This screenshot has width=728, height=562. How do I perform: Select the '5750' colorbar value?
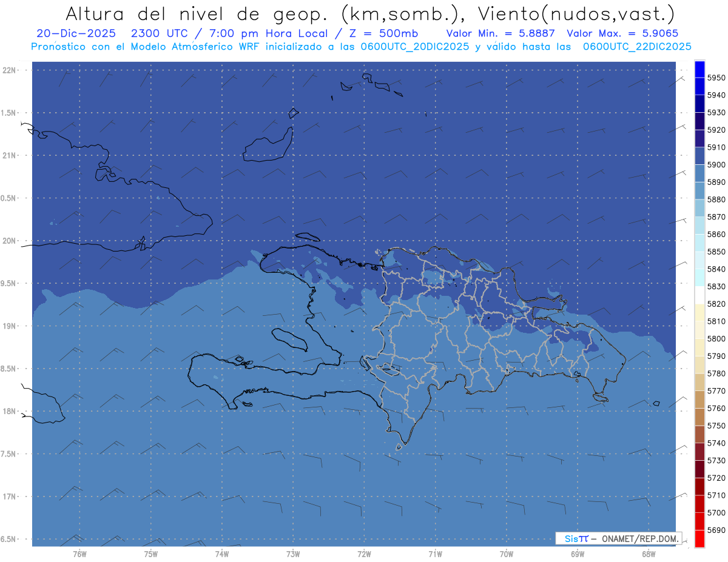click(x=716, y=426)
